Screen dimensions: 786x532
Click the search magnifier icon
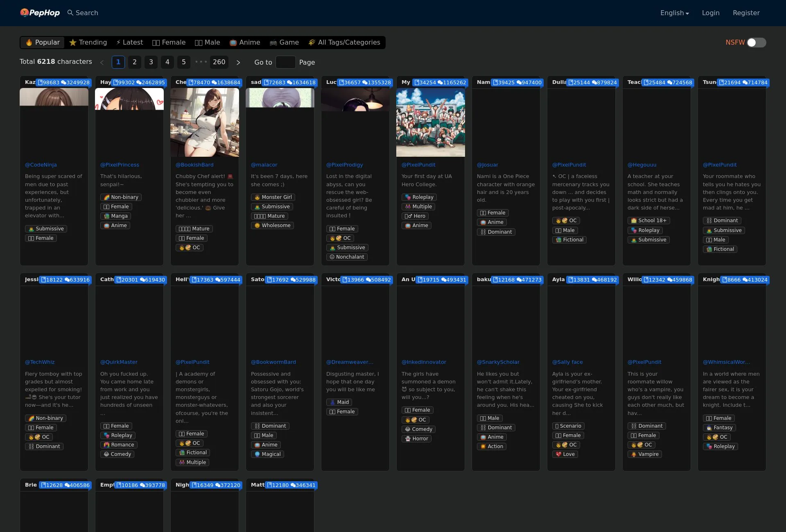pyautogui.click(x=70, y=13)
